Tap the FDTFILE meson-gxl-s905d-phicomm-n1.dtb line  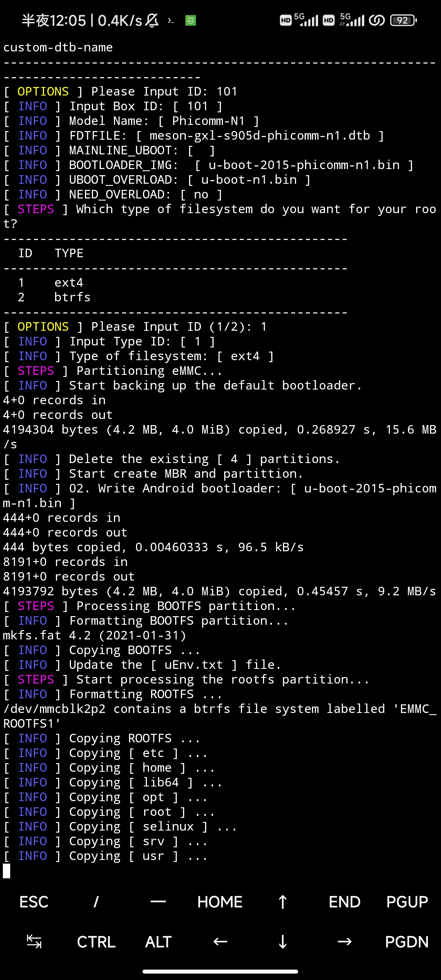point(194,136)
